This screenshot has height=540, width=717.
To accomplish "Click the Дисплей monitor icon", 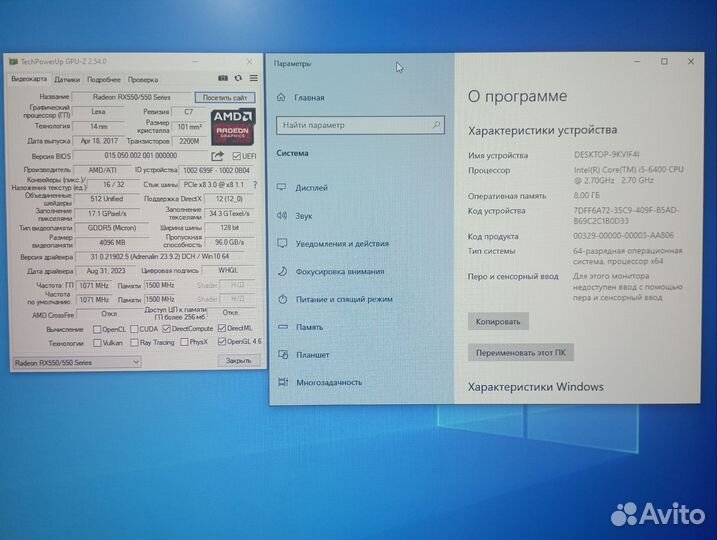I will coord(282,187).
